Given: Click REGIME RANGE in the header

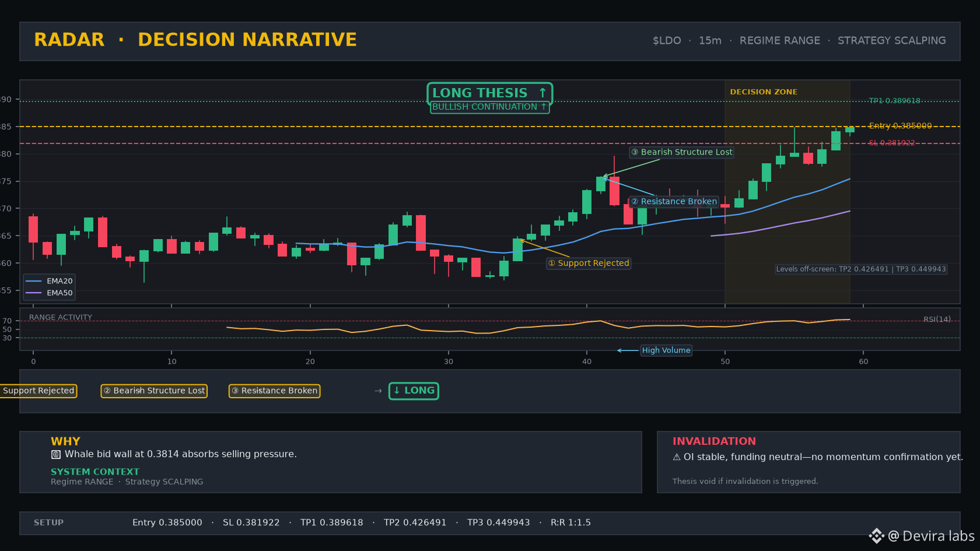Looking at the screenshot, I should point(780,41).
